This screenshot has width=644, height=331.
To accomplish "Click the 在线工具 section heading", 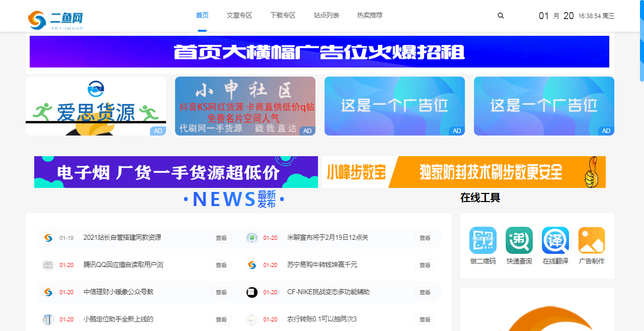I will pyautogui.click(x=480, y=198).
